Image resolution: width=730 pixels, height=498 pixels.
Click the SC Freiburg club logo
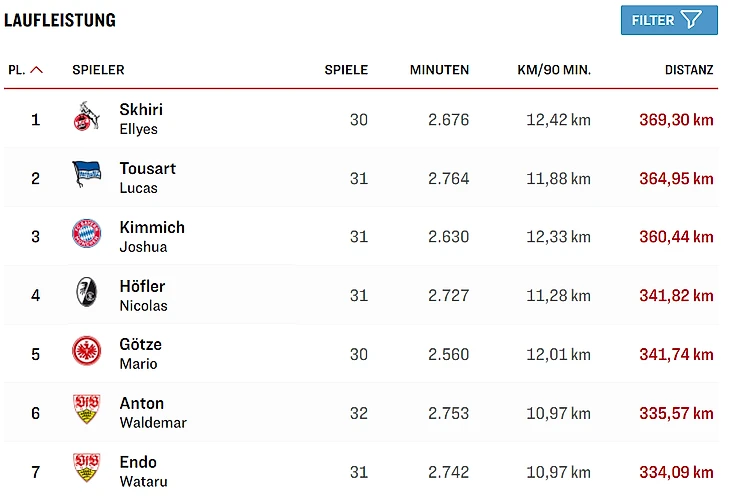tap(86, 294)
